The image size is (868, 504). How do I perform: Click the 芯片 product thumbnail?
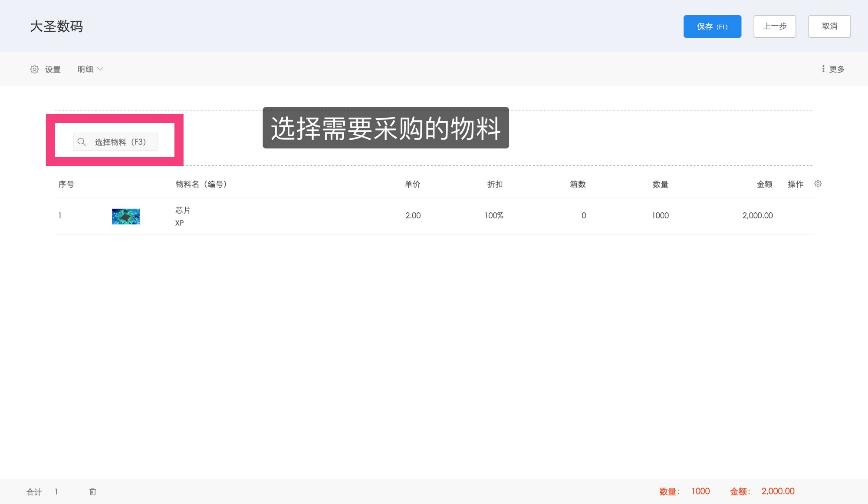pos(126,216)
